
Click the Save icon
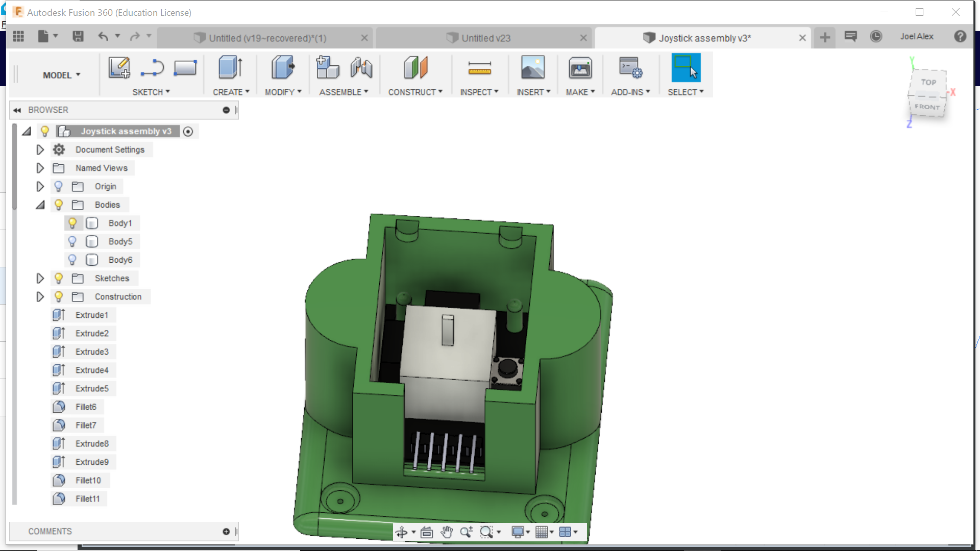pos(78,36)
